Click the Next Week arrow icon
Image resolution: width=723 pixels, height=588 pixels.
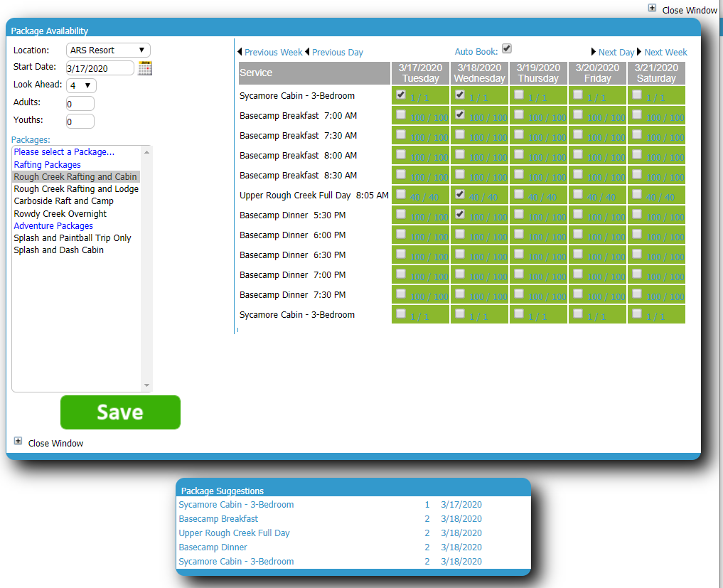pos(639,52)
